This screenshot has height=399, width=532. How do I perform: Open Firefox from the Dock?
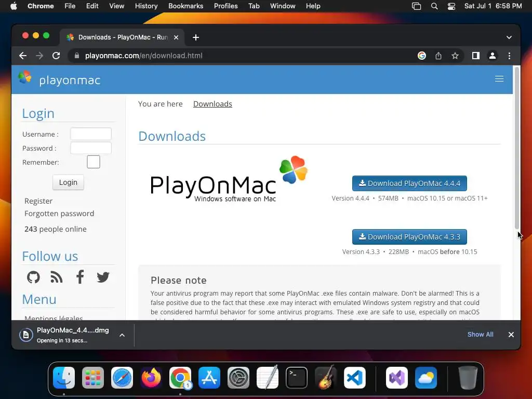(x=151, y=378)
